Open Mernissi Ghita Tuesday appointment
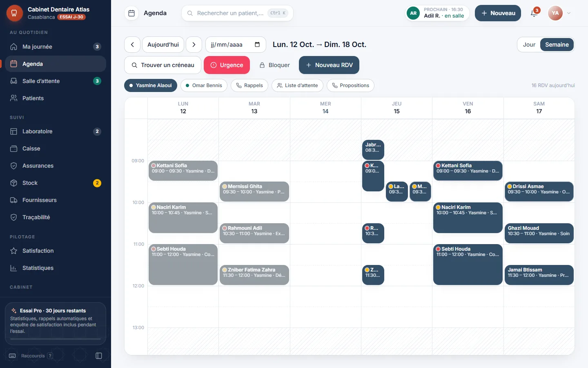 point(254,192)
